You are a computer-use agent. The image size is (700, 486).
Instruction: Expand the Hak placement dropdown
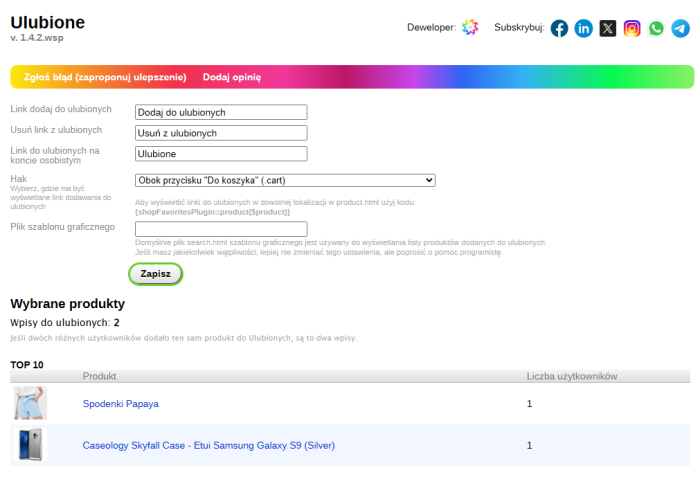point(285,180)
